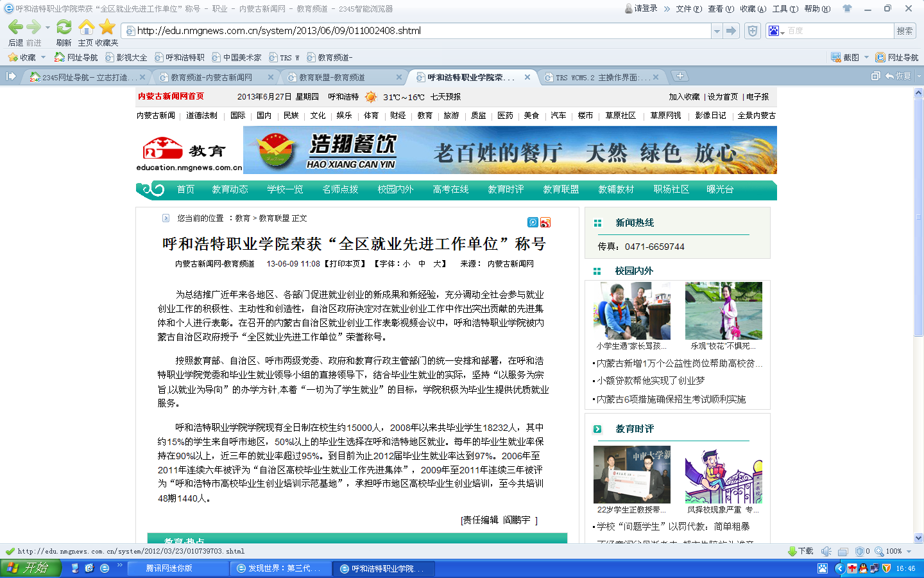The height and width of the screenshot is (578, 924).
Task: Click 高考在线 in the green navigation bar
Action: [450, 189]
